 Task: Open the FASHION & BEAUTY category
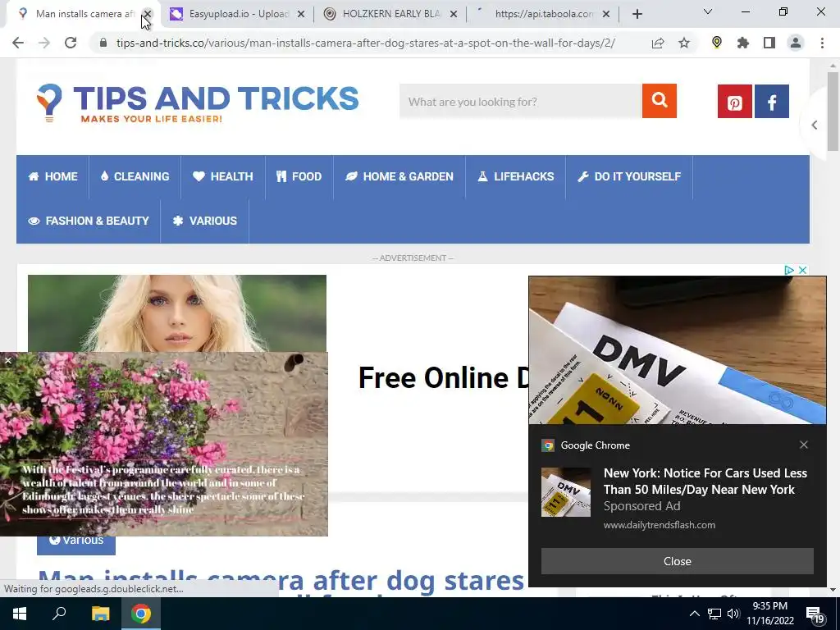pos(89,221)
